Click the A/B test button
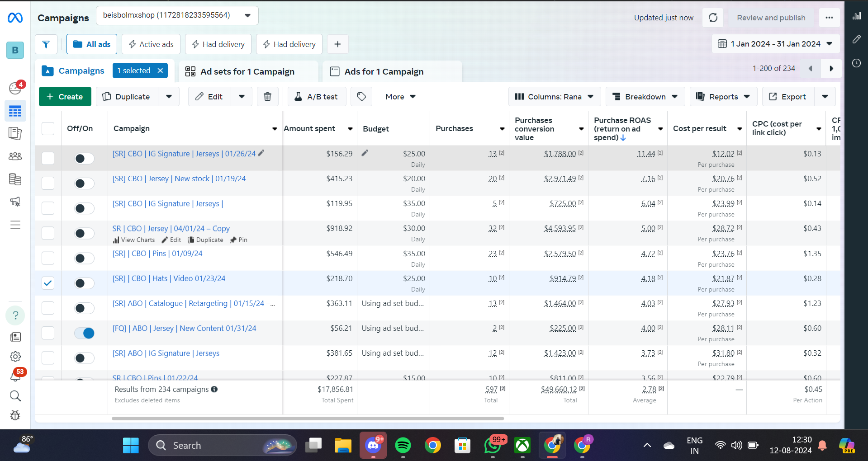The image size is (868, 461). [x=317, y=97]
